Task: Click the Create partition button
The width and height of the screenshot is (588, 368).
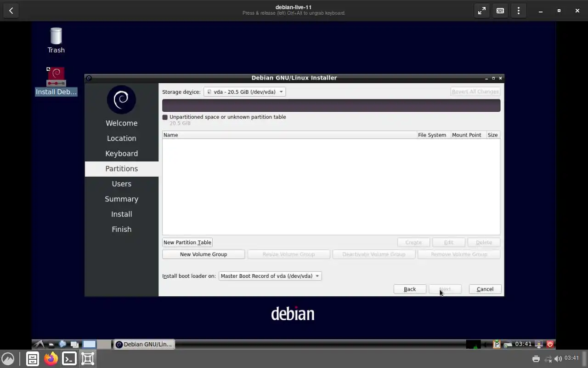Action: click(x=413, y=242)
